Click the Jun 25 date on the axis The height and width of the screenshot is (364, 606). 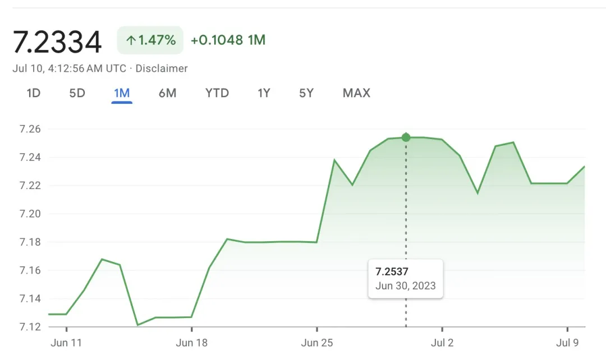(317, 342)
